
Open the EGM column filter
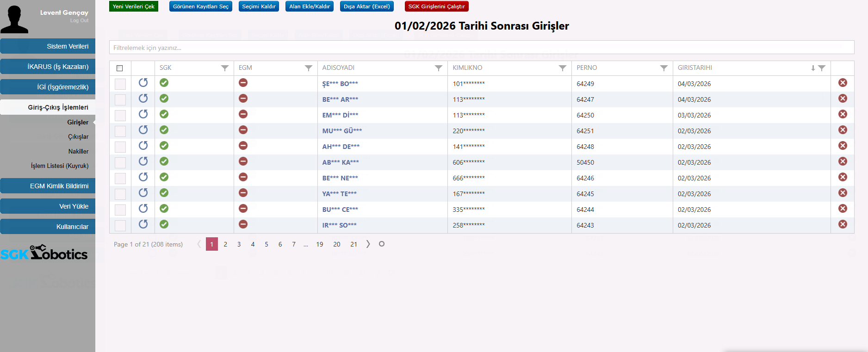[x=309, y=68]
